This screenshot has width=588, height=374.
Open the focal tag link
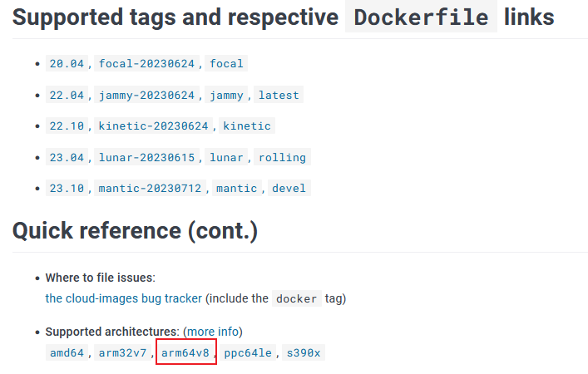pyautogui.click(x=226, y=64)
